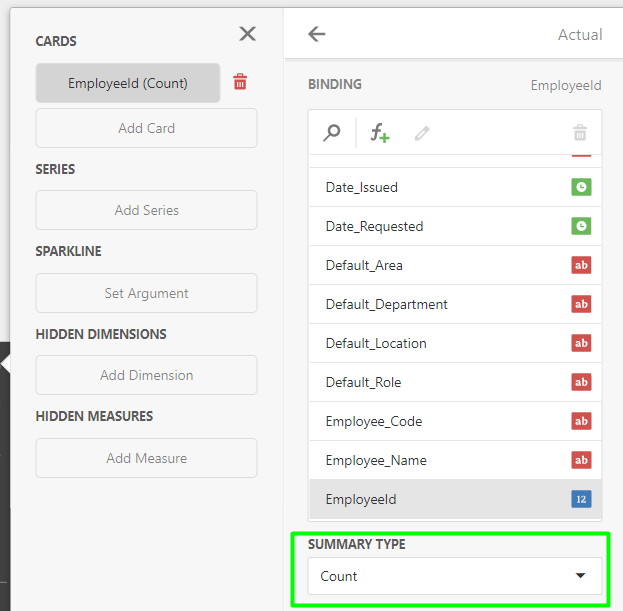The height and width of the screenshot is (611, 623).
Task: Click the Employee_Name string type icon
Action: (x=581, y=460)
